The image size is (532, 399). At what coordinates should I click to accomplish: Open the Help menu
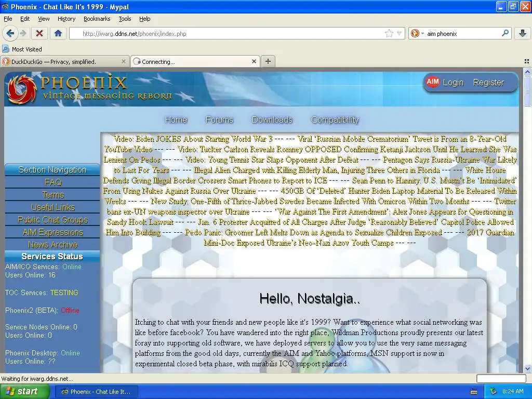tap(144, 19)
